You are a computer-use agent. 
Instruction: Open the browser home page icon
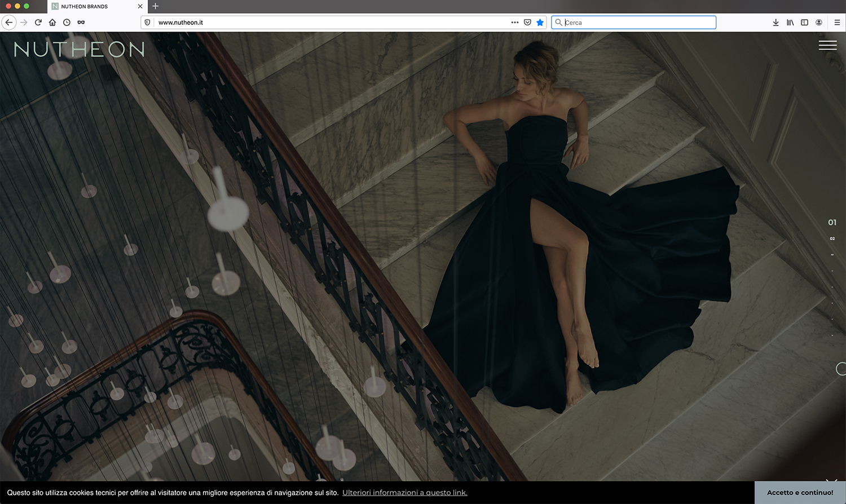pos(52,23)
